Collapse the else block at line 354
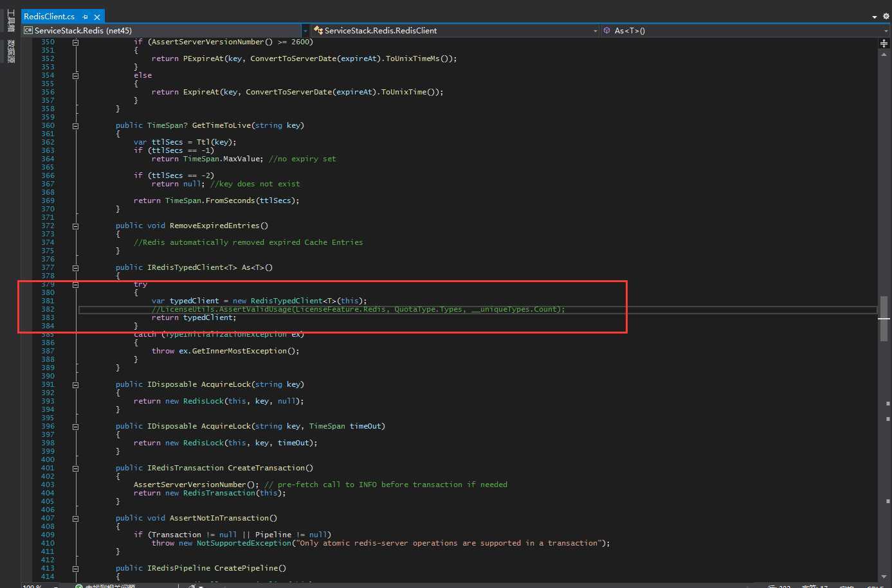892x588 pixels. 75,76
